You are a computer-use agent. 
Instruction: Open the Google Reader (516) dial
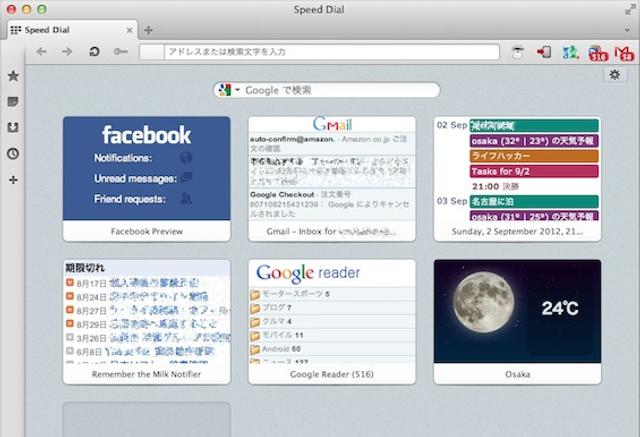(x=332, y=322)
